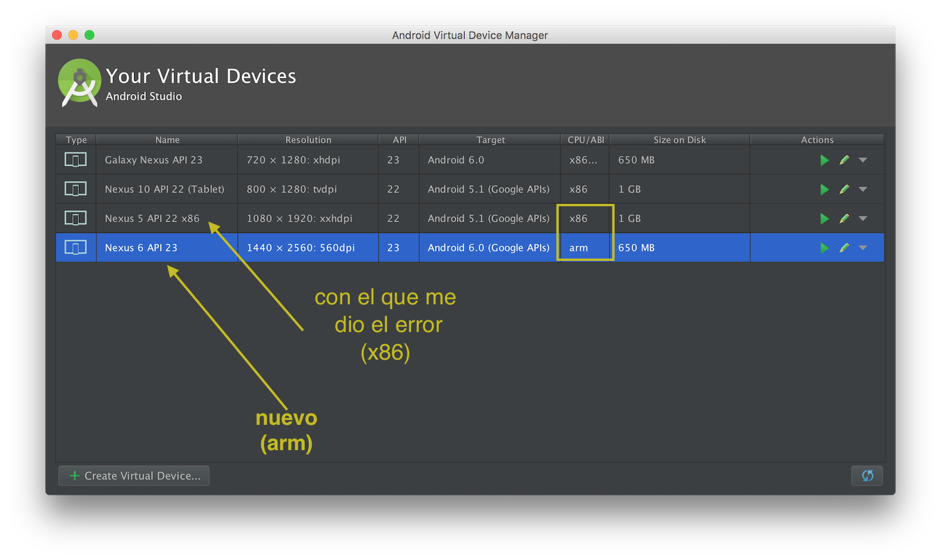Screen dimensions: 941x560
Task: Click the Nexus 10 Android 5.1 target cell
Action: (x=490, y=189)
